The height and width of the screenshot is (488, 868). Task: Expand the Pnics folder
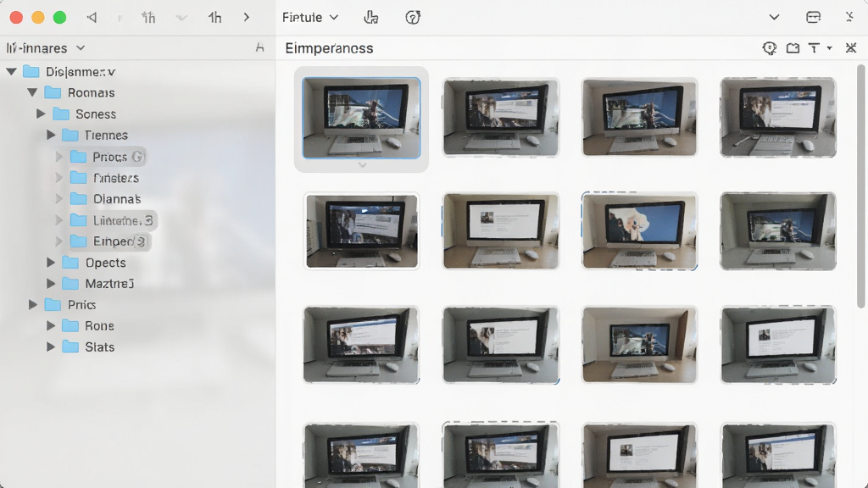point(33,304)
